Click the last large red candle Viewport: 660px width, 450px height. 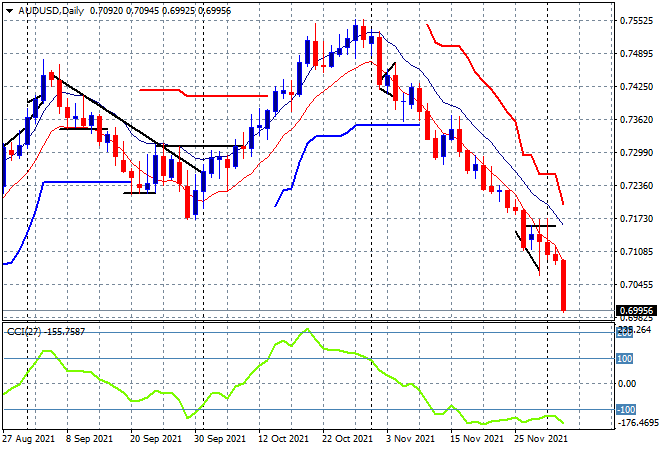[x=564, y=285]
